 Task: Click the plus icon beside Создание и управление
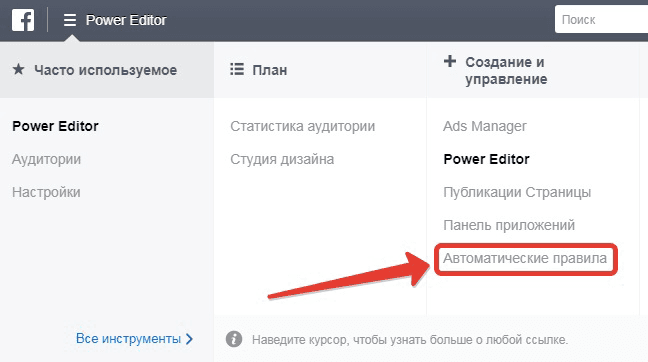450,61
